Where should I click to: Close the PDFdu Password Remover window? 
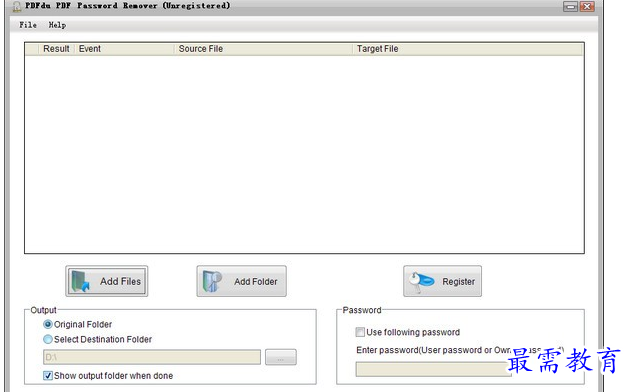[x=587, y=6]
